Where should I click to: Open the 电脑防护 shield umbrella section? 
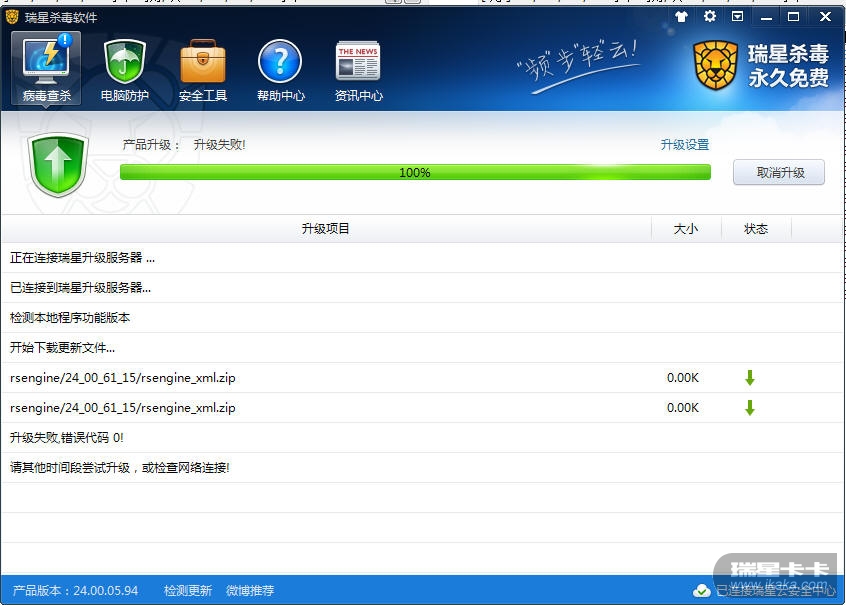(125, 69)
